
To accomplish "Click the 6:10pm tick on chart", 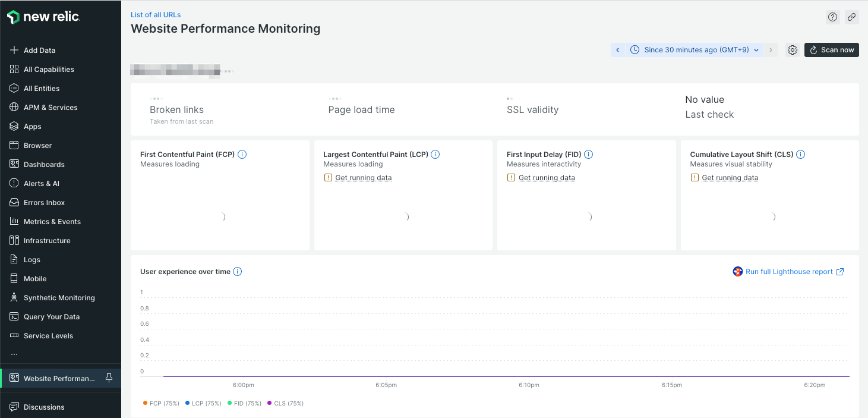I will 529,385.
